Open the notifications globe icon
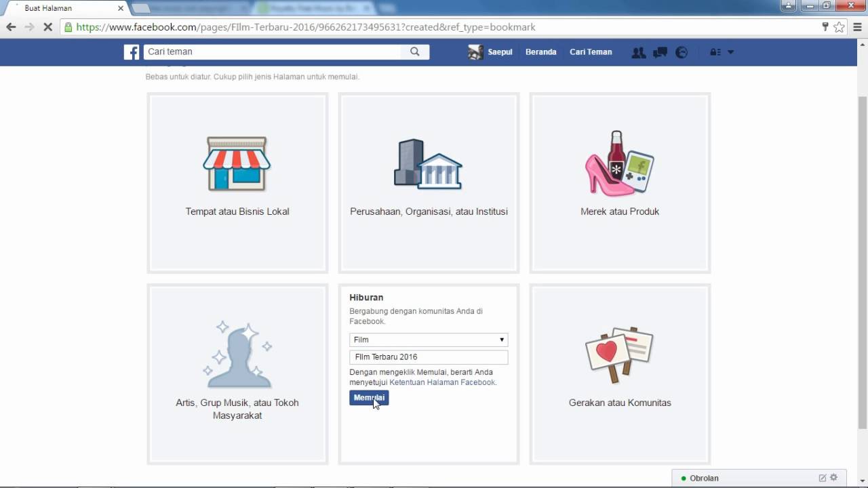The width and height of the screenshot is (868, 488). (682, 52)
